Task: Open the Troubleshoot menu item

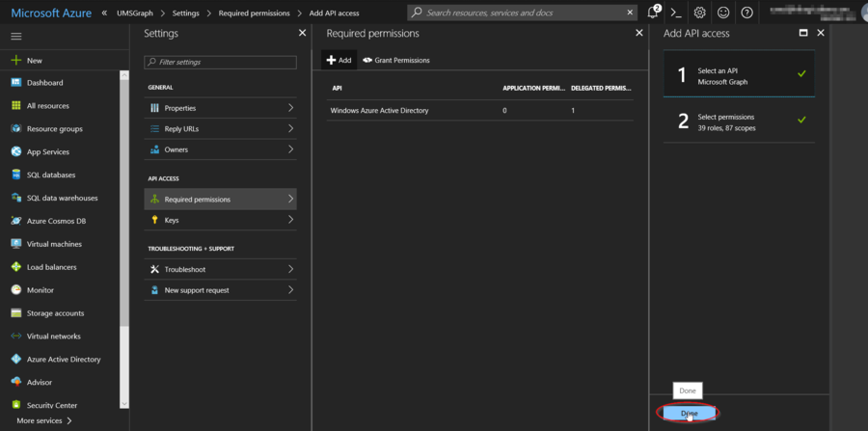Action: 220,269
